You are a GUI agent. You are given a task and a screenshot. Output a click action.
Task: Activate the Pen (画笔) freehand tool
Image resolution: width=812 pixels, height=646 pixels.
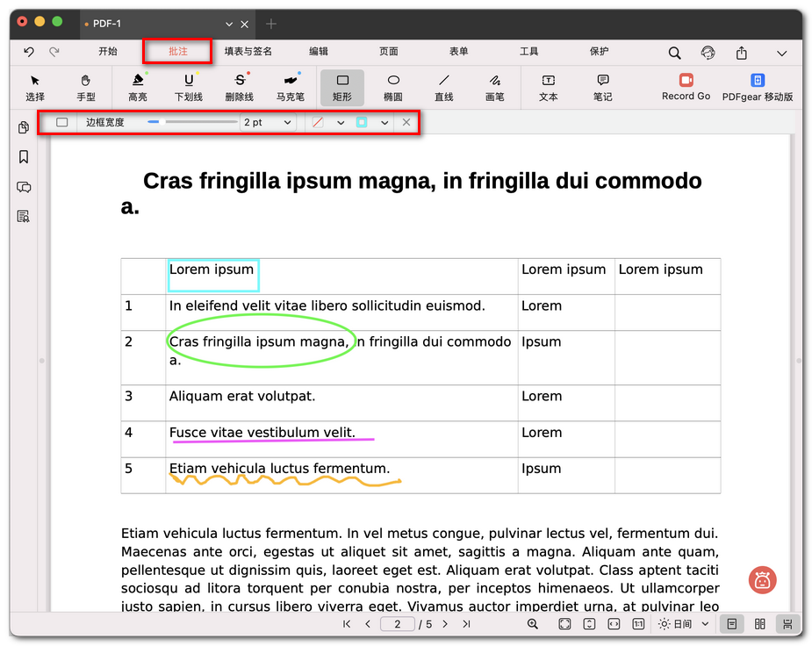point(495,87)
